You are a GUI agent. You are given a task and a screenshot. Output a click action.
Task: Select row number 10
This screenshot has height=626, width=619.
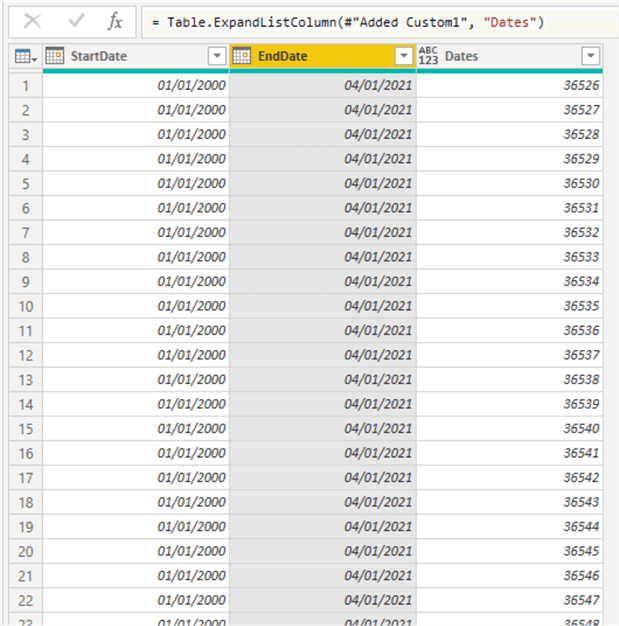pos(26,306)
